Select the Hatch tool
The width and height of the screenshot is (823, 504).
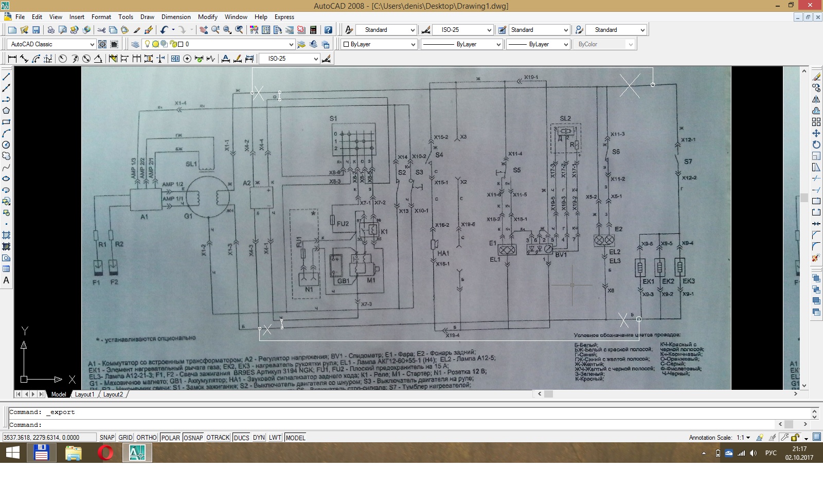pyautogui.click(x=6, y=235)
